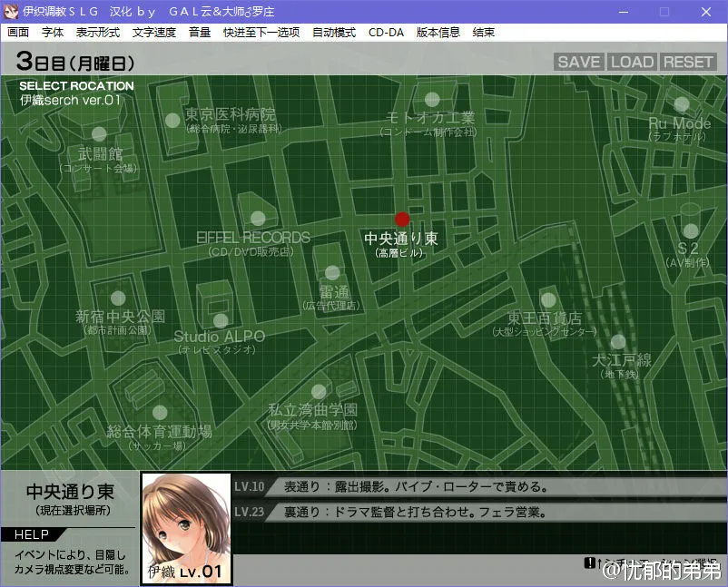The width and height of the screenshot is (728, 587).
Task: Select the Ru Mode love hotel marker
Action: pos(680,104)
